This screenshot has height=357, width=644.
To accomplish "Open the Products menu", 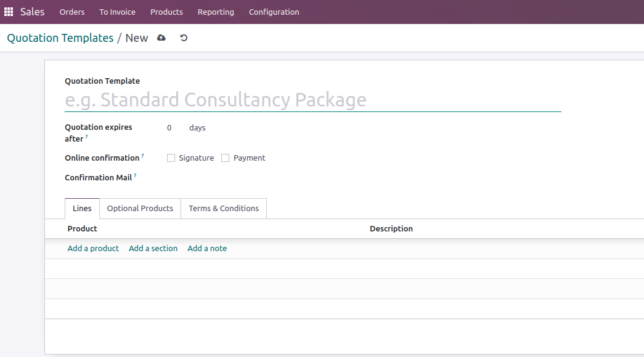I will click(166, 12).
